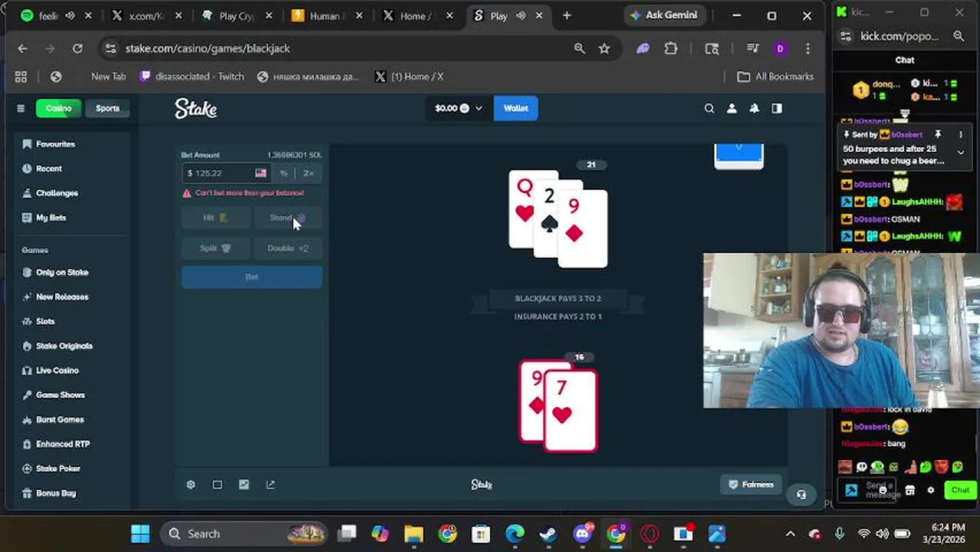Click the Windows Start button

click(140, 534)
